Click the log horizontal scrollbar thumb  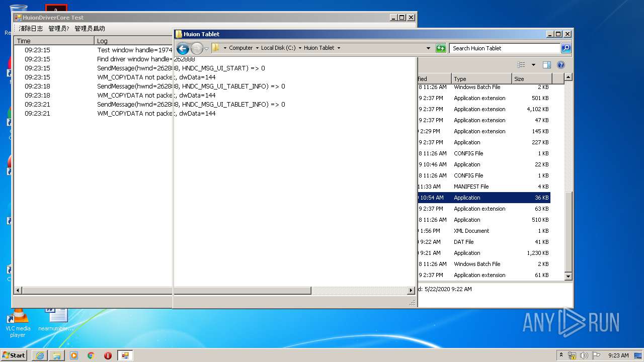[x=167, y=291]
